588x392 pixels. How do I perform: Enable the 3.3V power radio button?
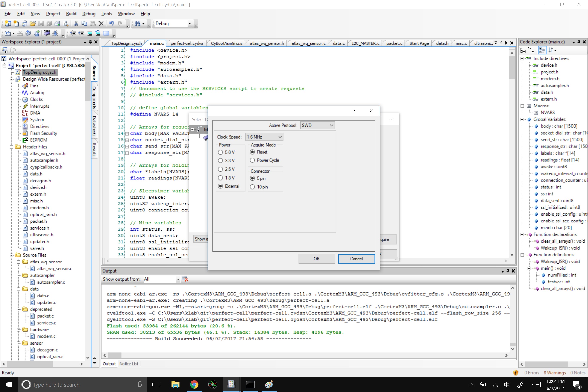pyautogui.click(x=220, y=161)
